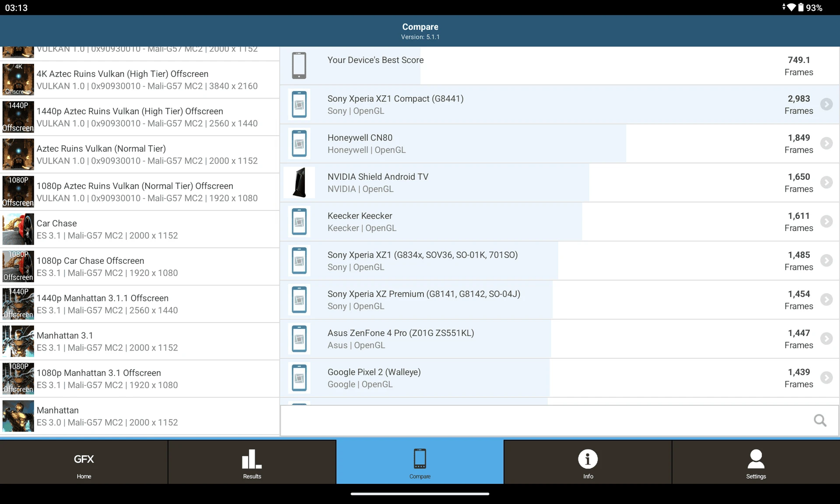Focus the device search input field

coord(560,420)
